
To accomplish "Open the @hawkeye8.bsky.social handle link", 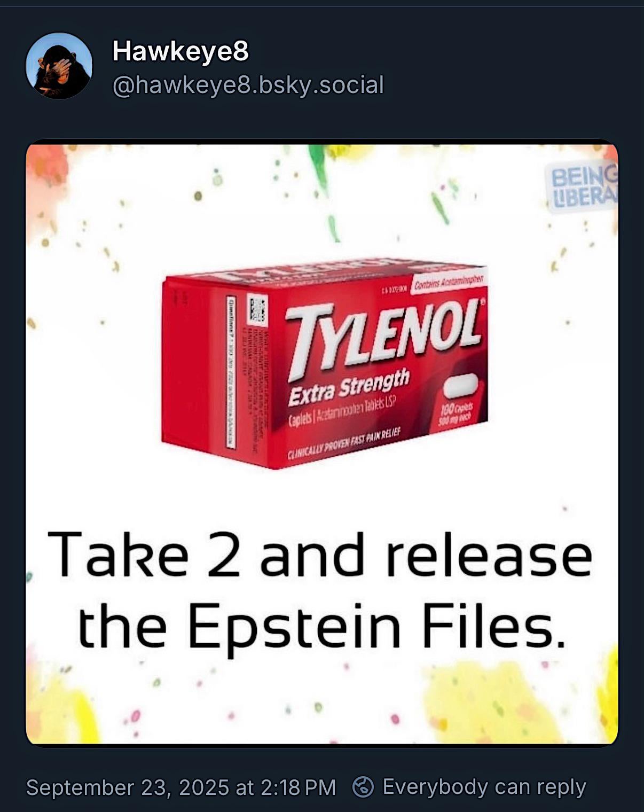I will (x=248, y=85).
